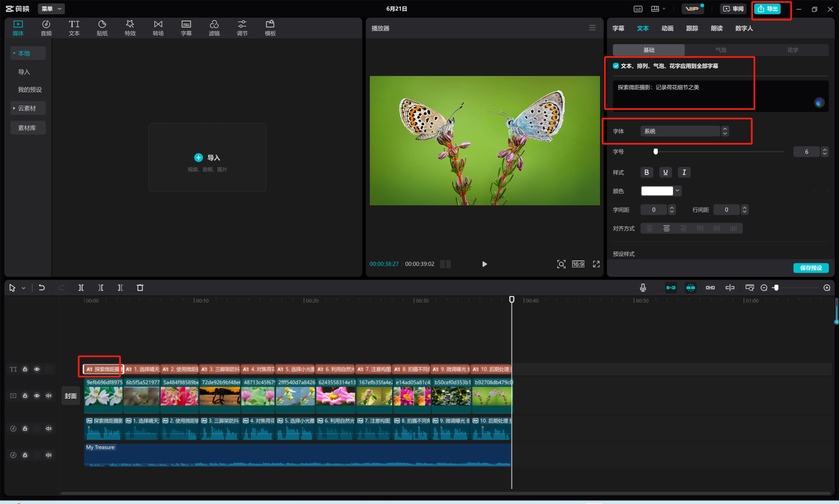The width and height of the screenshot is (839, 504).
Task: Click the split clip tool icon
Action: (x=81, y=288)
